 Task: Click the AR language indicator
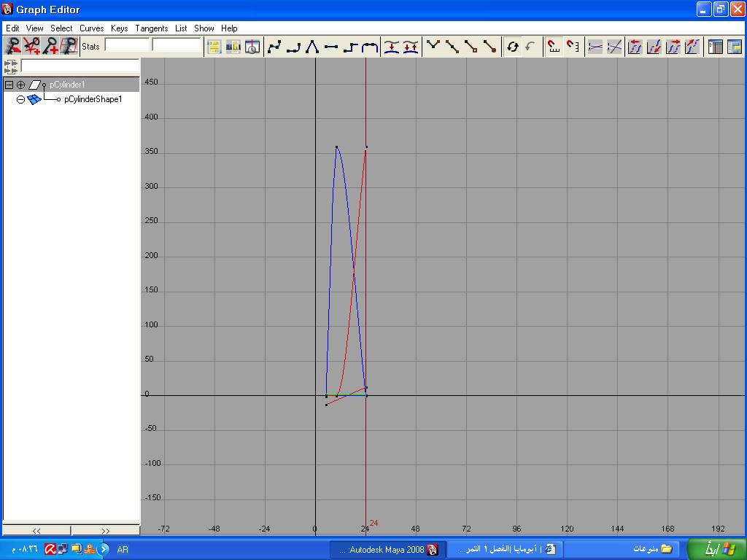coord(123,550)
